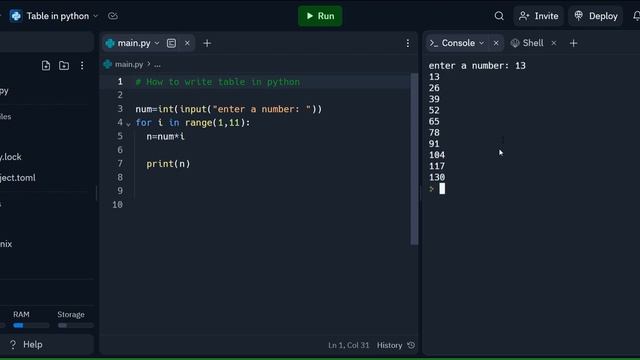Click console input prompt cursor
Viewport: 640px width, 360px height.
tap(442, 189)
